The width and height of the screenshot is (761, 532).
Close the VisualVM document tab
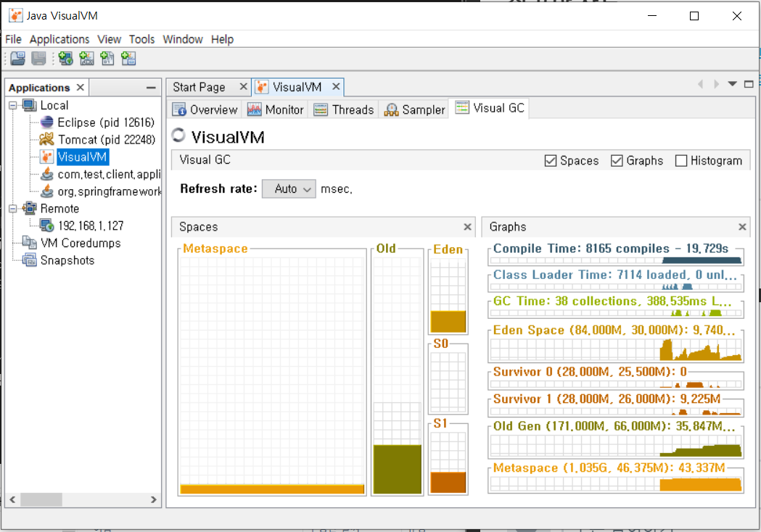click(336, 87)
